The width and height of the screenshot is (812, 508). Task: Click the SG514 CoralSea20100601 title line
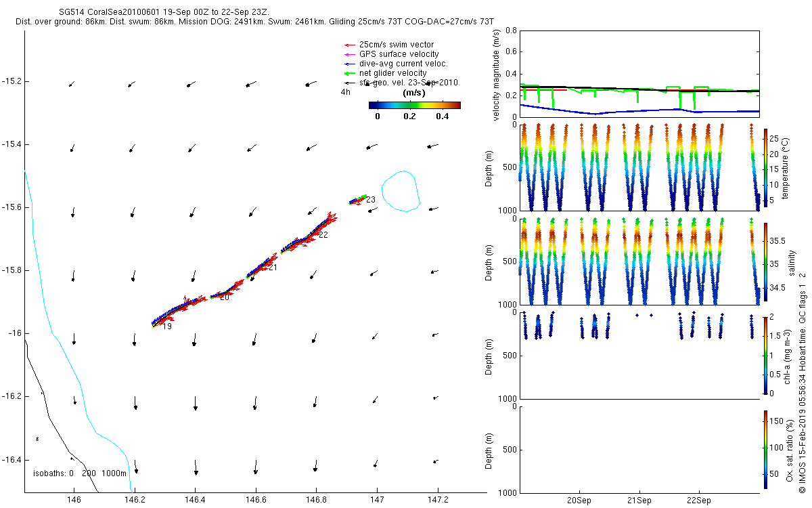click(163, 13)
